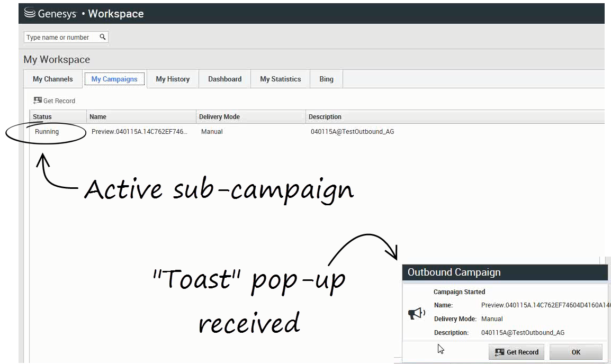
Task: Click the Description column header
Action: point(325,117)
